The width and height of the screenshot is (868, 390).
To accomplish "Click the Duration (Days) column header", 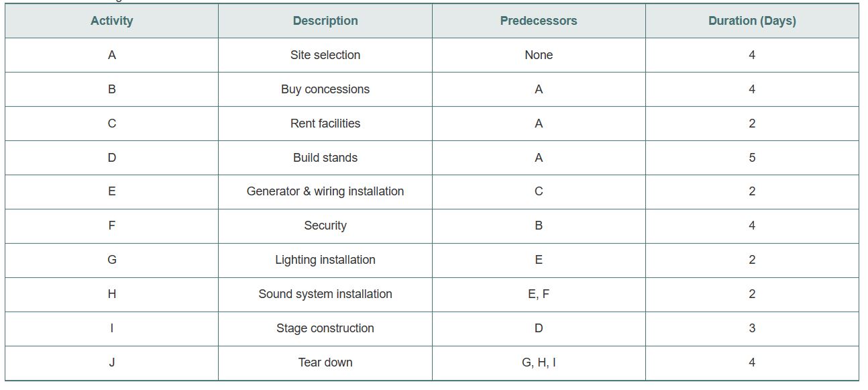I will [x=752, y=21].
